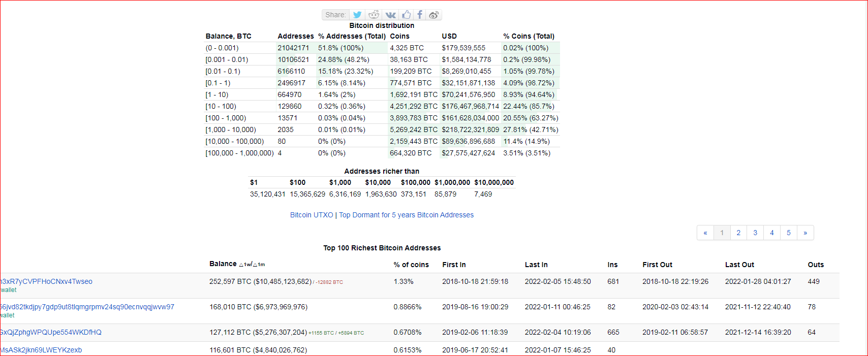The height and width of the screenshot is (356, 868).
Task: Click the 7,469 addresses richer than $10,000,000 value
Action: pos(483,194)
